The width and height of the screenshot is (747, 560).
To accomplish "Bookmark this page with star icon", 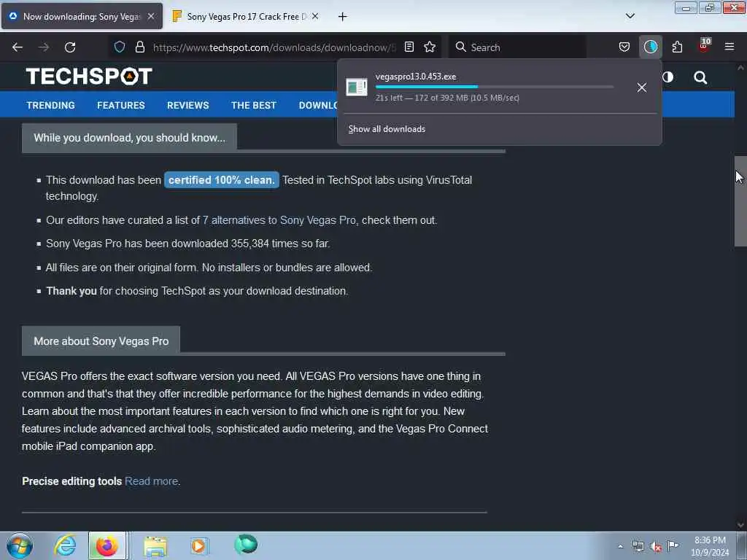I will pyautogui.click(x=430, y=47).
